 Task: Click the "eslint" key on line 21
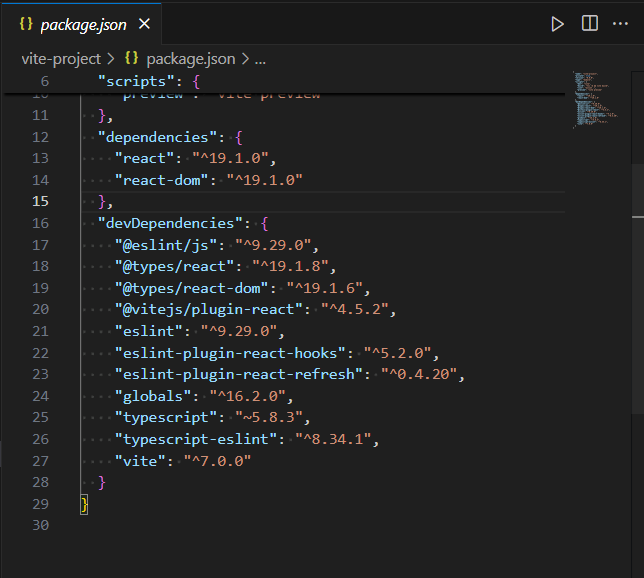point(149,331)
